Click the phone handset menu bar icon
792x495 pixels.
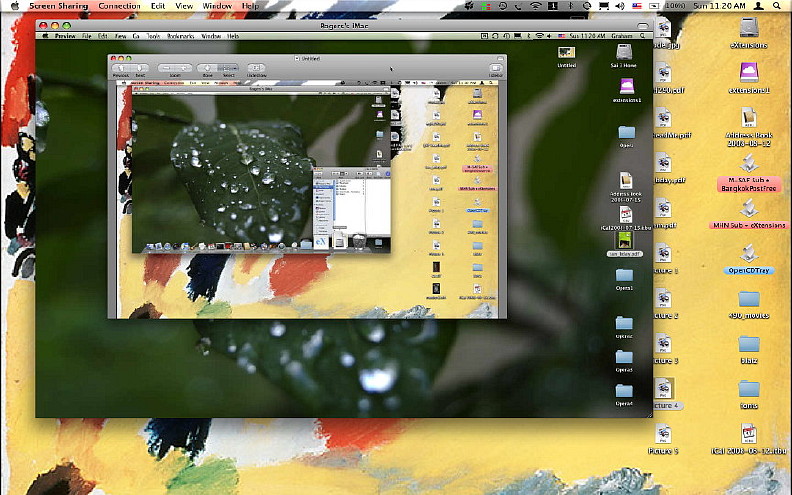[519, 6]
